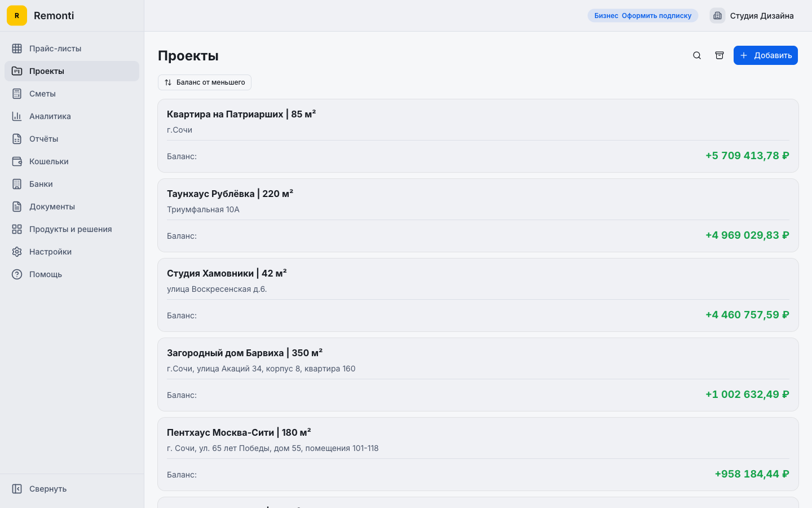The width and height of the screenshot is (812, 508).
Task: Navigate to Документы section
Action: pos(52,207)
